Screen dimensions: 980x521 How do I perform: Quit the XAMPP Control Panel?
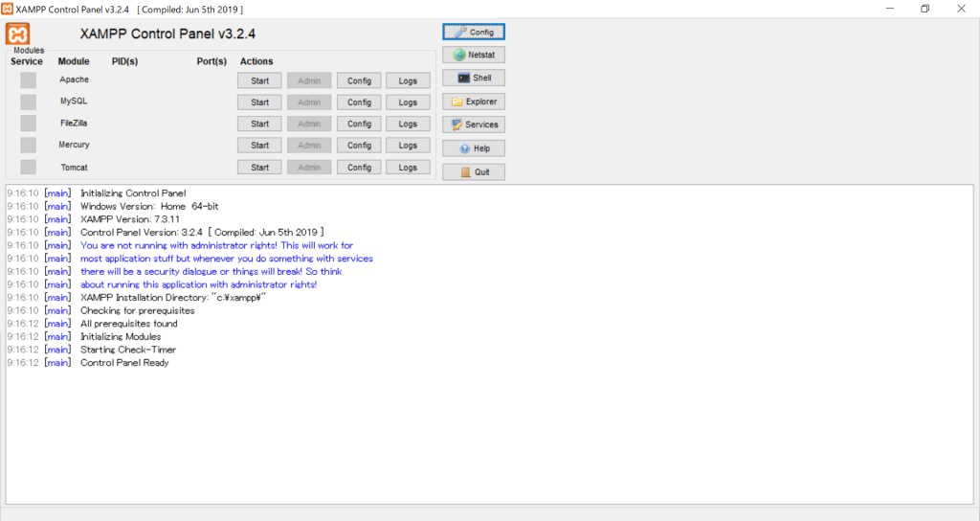point(473,172)
